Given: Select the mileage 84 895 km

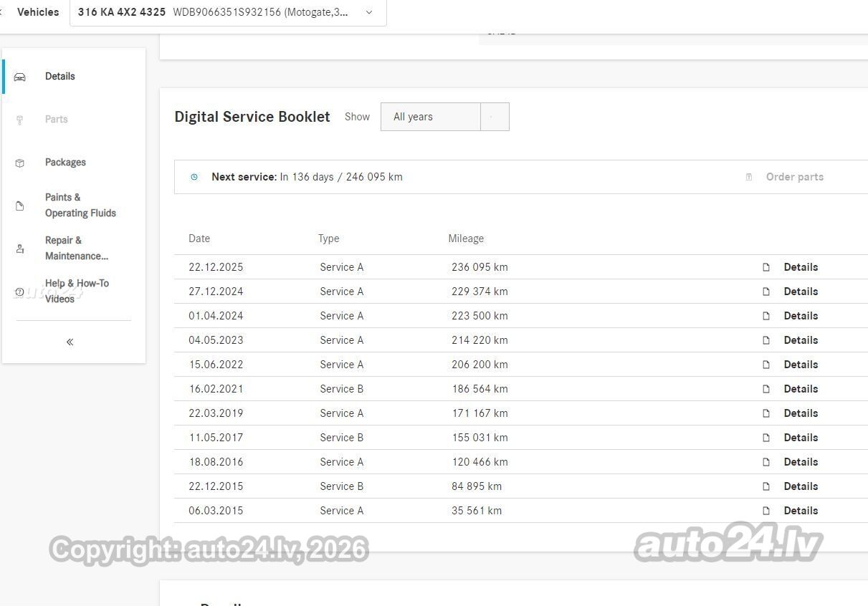Looking at the screenshot, I should 477,486.
